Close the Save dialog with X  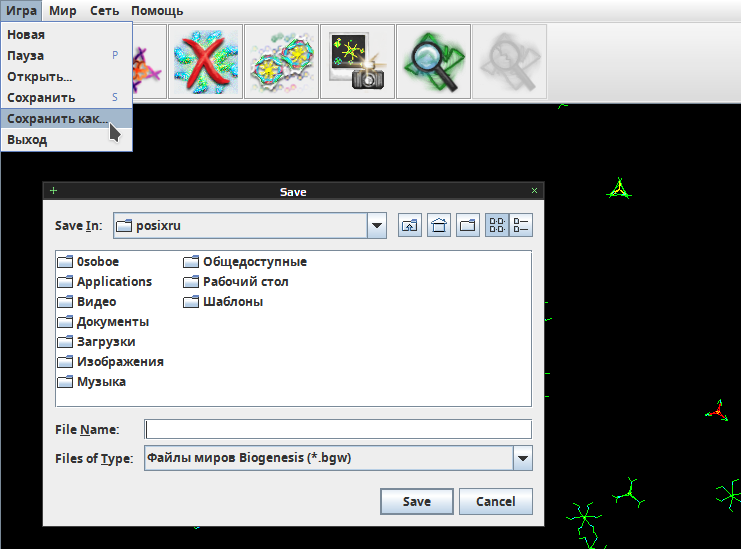pos(534,190)
